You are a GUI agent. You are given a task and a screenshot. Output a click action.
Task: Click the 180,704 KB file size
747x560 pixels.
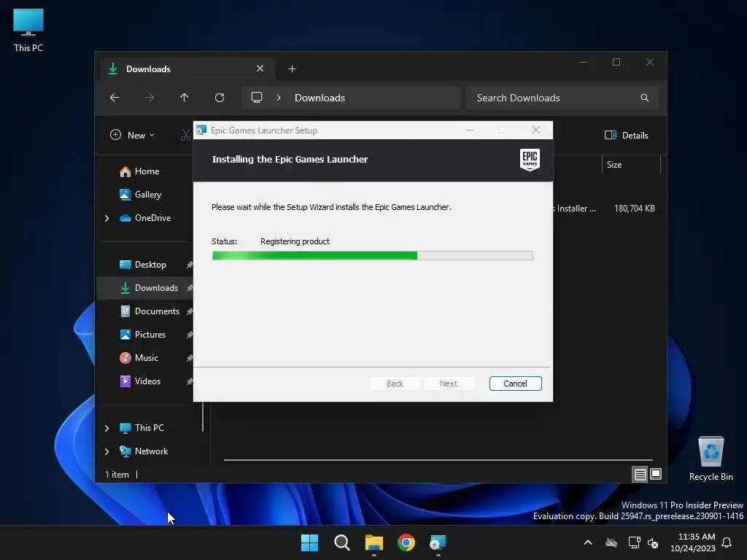(634, 208)
